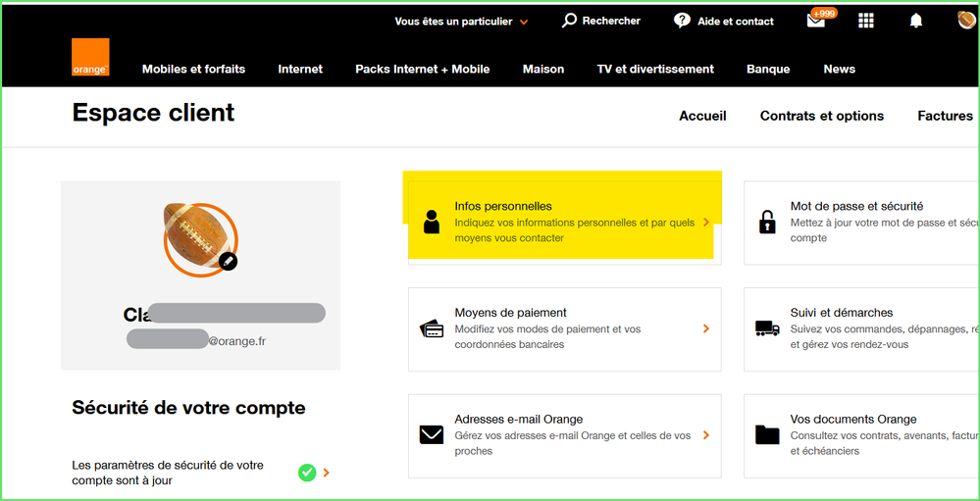Open the Mobiles et forfaits menu
This screenshot has width=980, height=501.
pos(194,69)
